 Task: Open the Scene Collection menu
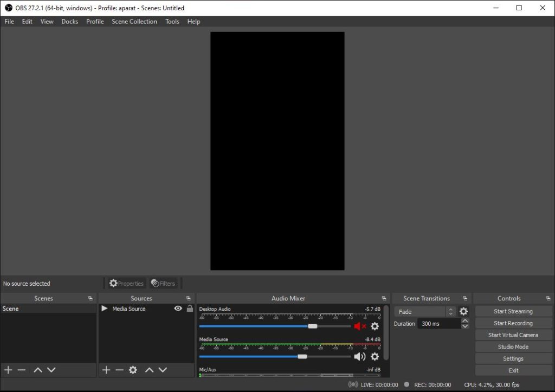coord(134,22)
